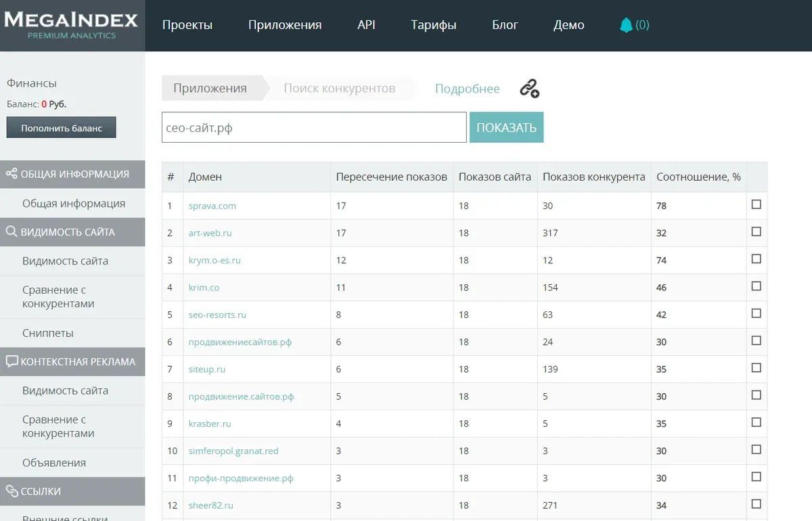Tick the checkbox for simferopol.granat.red row
812x521 pixels.
[757, 449]
